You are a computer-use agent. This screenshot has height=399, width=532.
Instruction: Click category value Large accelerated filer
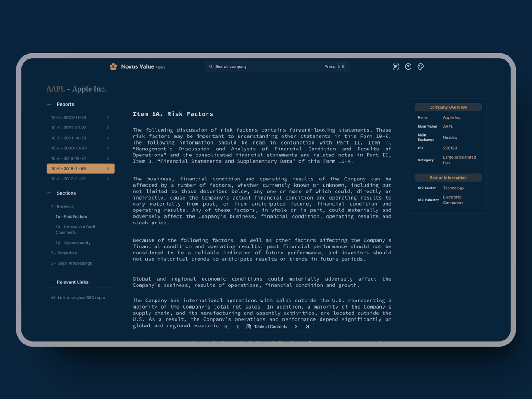coord(459,160)
